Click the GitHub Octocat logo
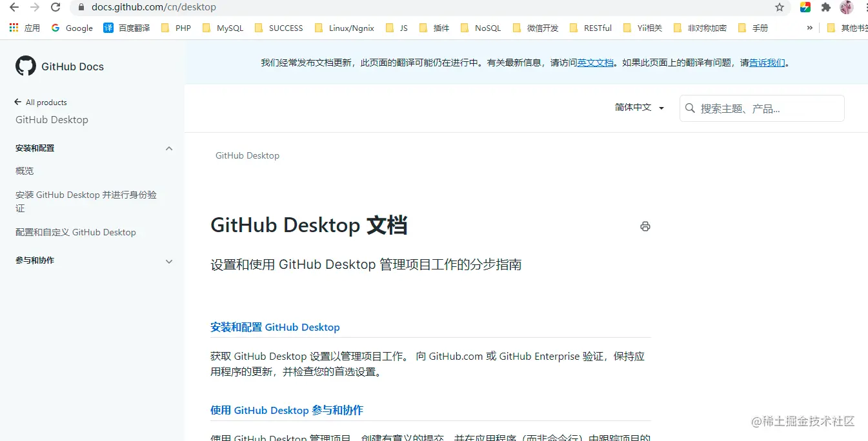The width and height of the screenshot is (868, 441). tap(26, 66)
